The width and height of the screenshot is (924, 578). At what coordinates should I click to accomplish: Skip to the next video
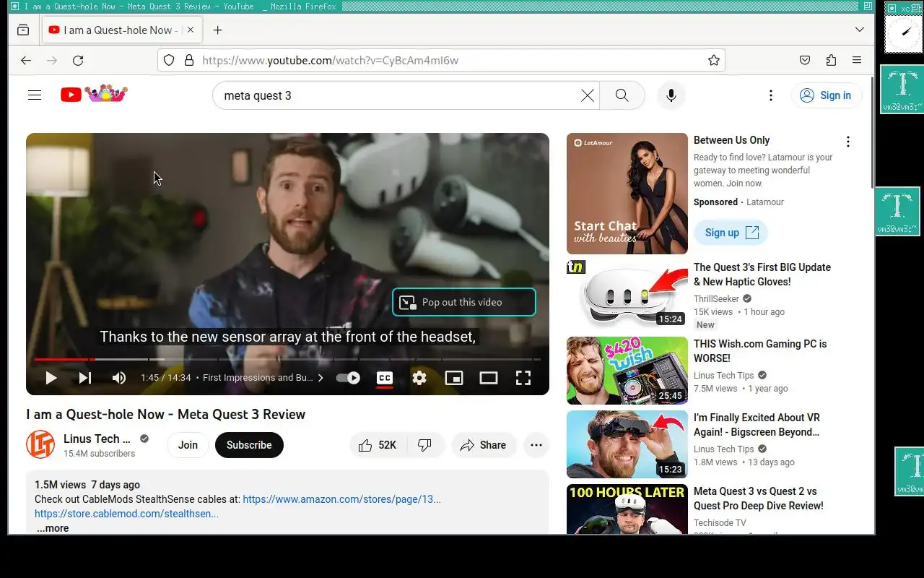85,378
